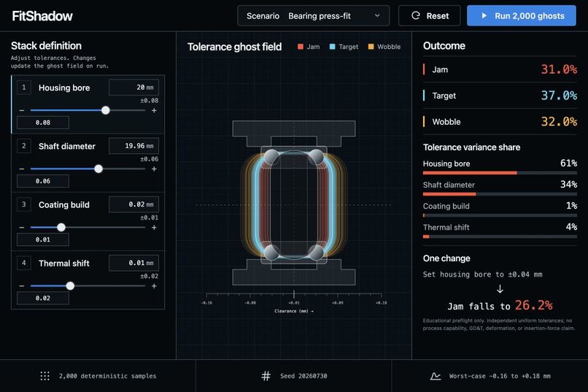The width and height of the screenshot is (588, 392).
Task: Click the Wobble outcome 32.0% value
Action: click(559, 122)
